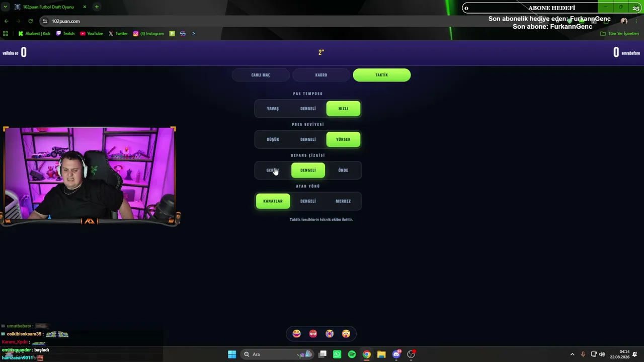Click the browser back arrow
This screenshot has height=362, width=644.
(x=6, y=21)
